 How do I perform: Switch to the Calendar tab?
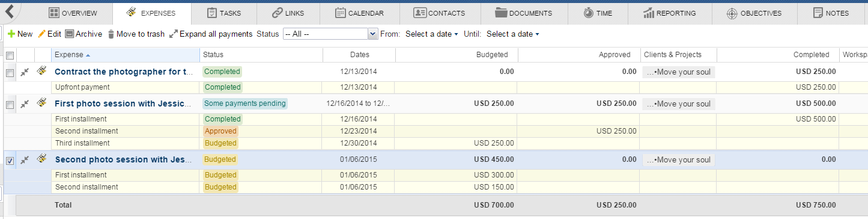click(x=359, y=13)
